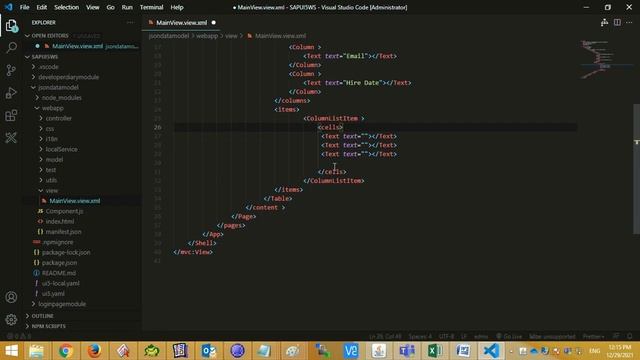
Task: Open index.html in the file tree
Action: click(x=60, y=221)
